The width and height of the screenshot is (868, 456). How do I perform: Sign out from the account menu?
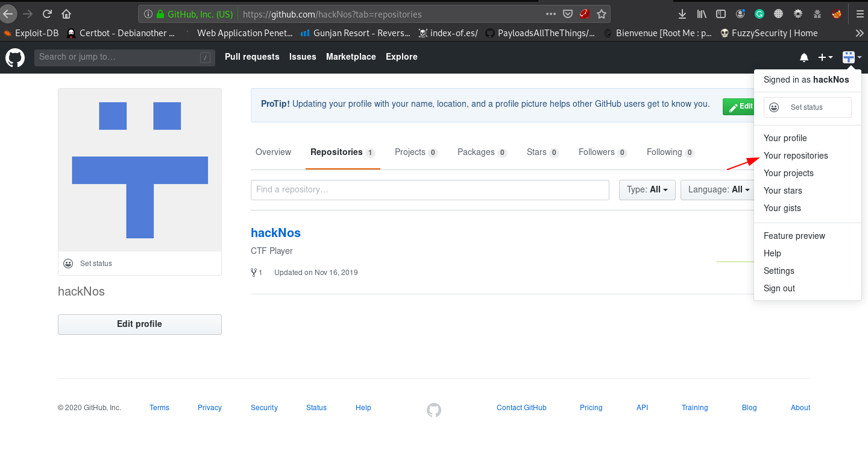[779, 288]
